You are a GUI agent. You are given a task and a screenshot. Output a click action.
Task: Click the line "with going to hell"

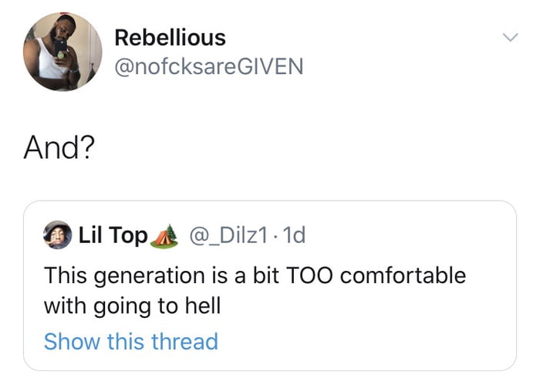coord(132,306)
